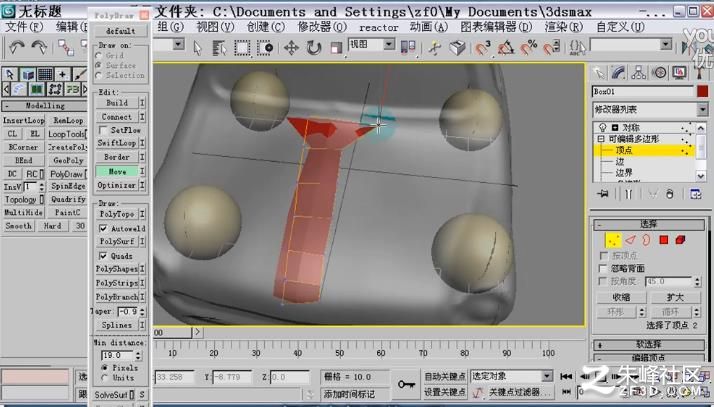This screenshot has height=407, width=714.
Task: Toggle the Spinner Snap icon
Action: click(551, 47)
